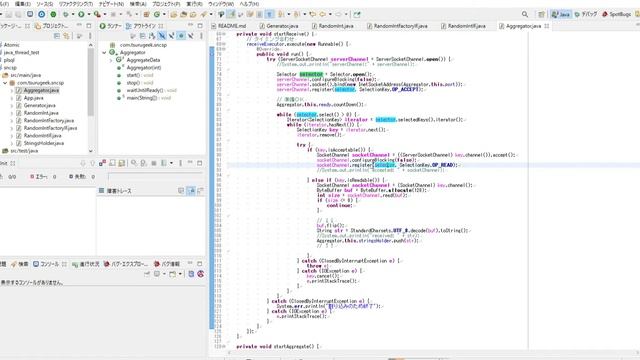Collapse the com.tsurugeek.sncsp package node
The image size is (640, 360).
(x=5, y=83)
